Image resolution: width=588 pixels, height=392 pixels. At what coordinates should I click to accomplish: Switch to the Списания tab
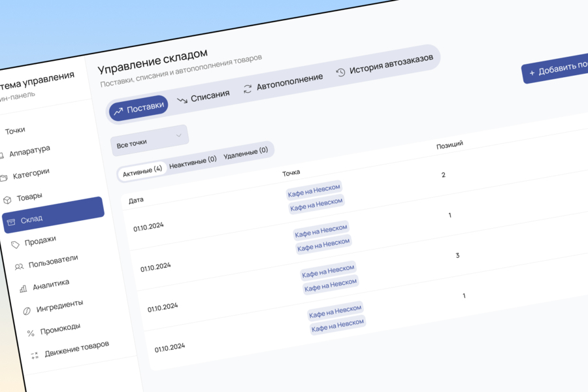(x=203, y=97)
